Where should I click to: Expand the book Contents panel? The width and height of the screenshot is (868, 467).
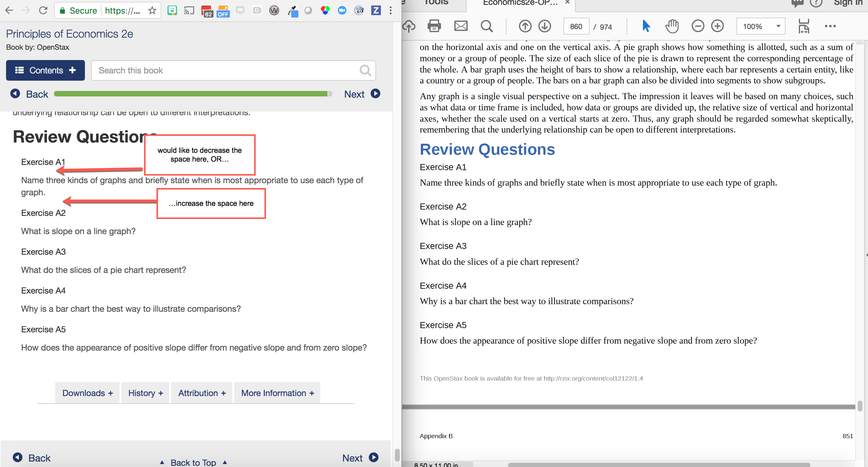tap(45, 70)
